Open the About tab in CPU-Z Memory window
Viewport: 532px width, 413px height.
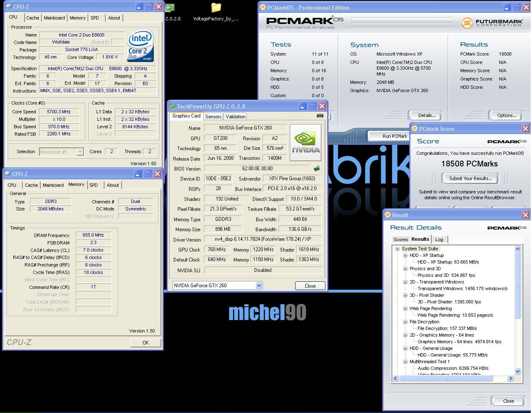click(x=113, y=185)
